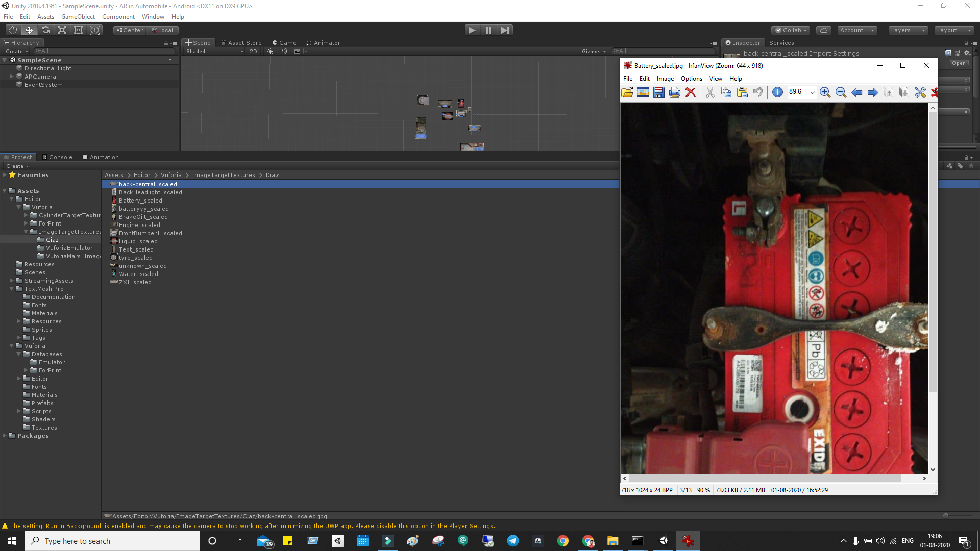Image resolution: width=980 pixels, height=551 pixels.
Task: Open IrfanView image information icon
Action: [x=777, y=92]
